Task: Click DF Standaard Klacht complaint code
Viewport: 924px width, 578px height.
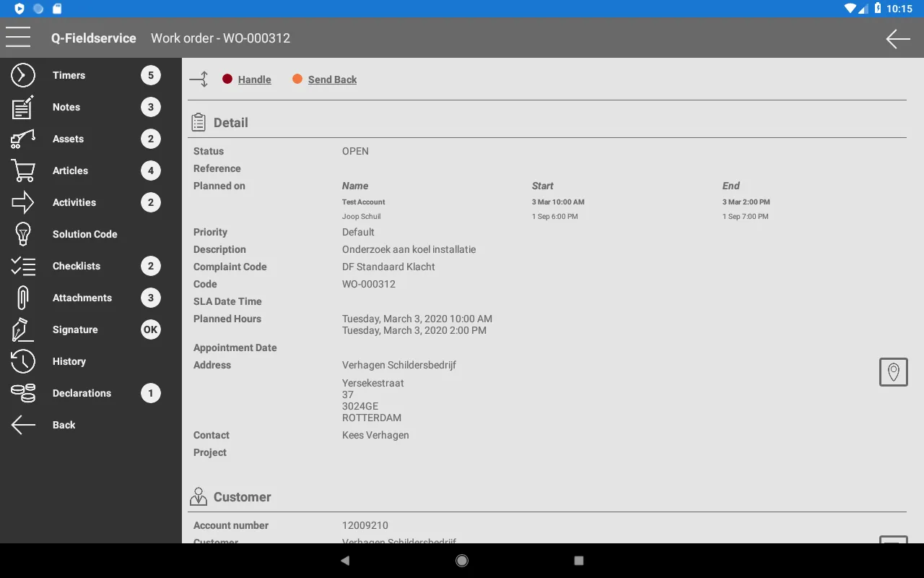Action: pyautogui.click(x=388, y=267)
